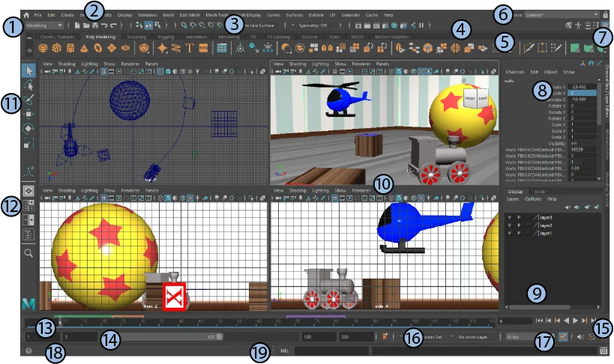Create a polygon cube from the shelf

coord(57,48)
